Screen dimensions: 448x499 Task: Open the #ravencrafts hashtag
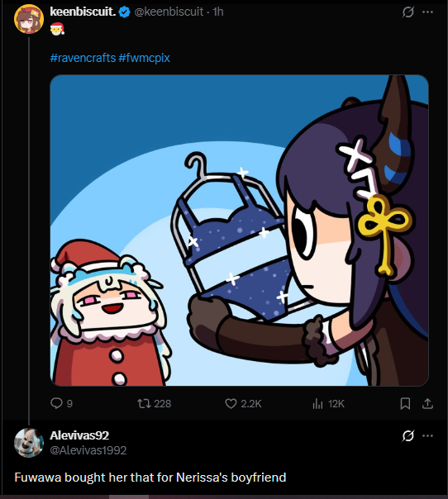(x=83, y=58)
